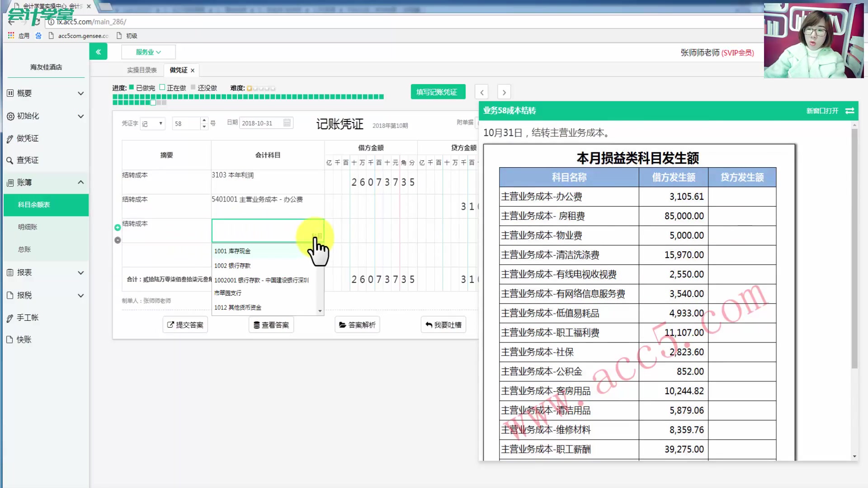
Task: Open 业务58 panel in new window via swap icon
Action: coord(850,111)
